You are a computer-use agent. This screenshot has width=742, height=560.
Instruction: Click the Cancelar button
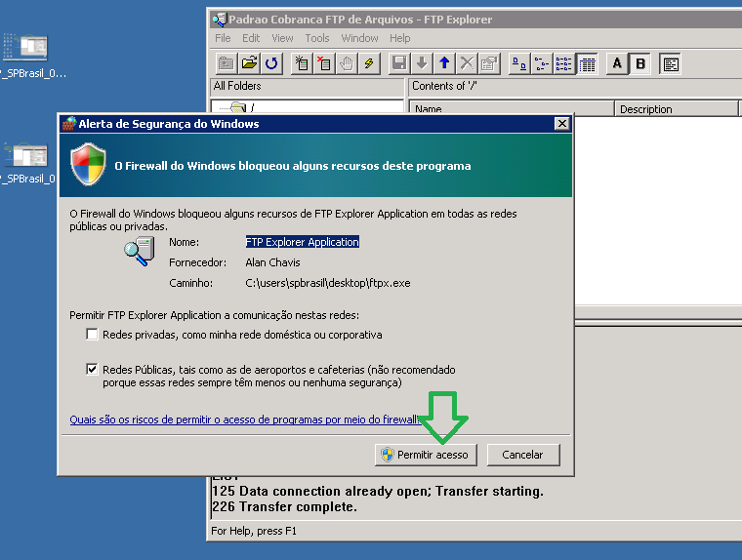[x=523, y=455]
